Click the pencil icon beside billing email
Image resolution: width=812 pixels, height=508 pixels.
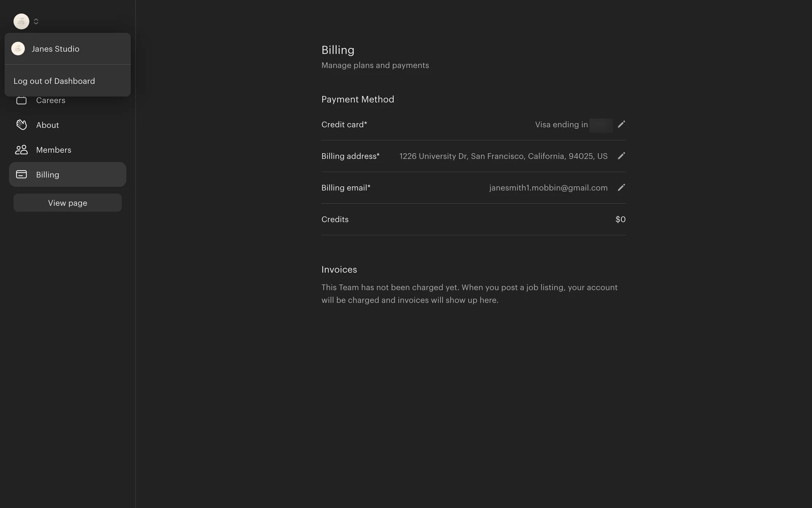coord(621,188)
